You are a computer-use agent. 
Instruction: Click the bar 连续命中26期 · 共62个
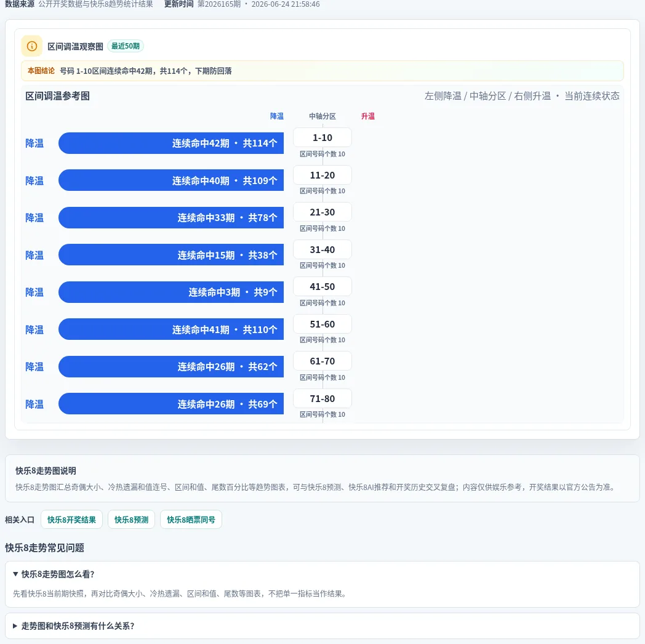[171, 367]
